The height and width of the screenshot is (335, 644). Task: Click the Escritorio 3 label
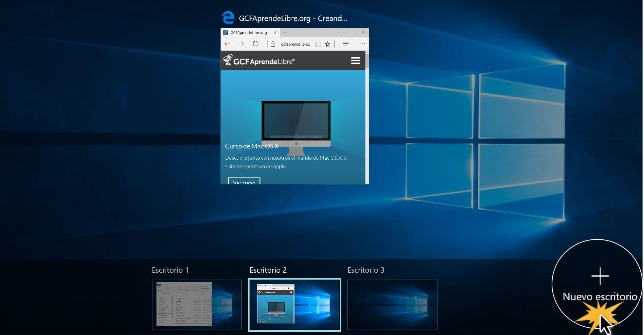[x=366, y=270]
